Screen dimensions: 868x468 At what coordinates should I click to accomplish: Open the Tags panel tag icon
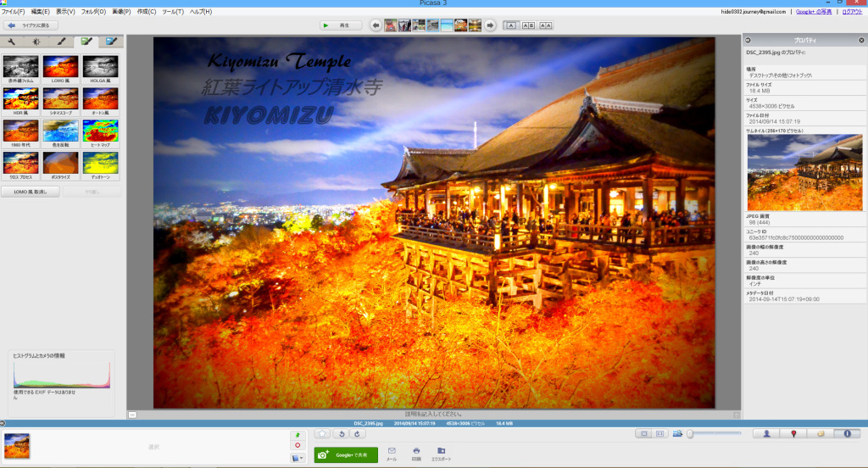click(821, 433)
